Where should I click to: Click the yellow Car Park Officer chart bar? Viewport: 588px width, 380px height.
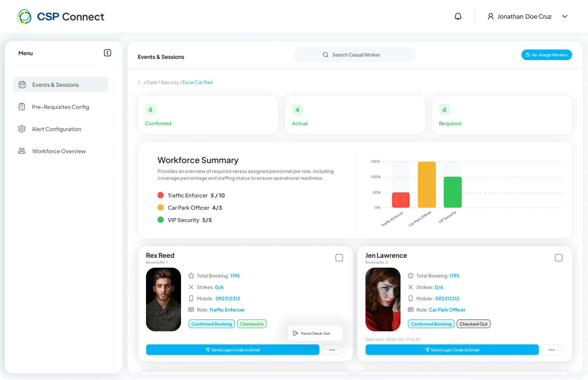tap(427, 185)
